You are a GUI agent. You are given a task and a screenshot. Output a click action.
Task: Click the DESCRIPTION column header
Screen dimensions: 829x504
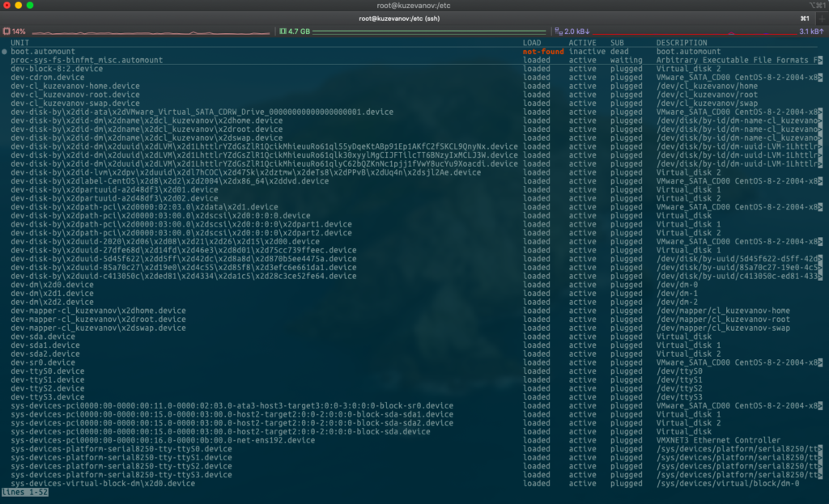coord(682,42)
